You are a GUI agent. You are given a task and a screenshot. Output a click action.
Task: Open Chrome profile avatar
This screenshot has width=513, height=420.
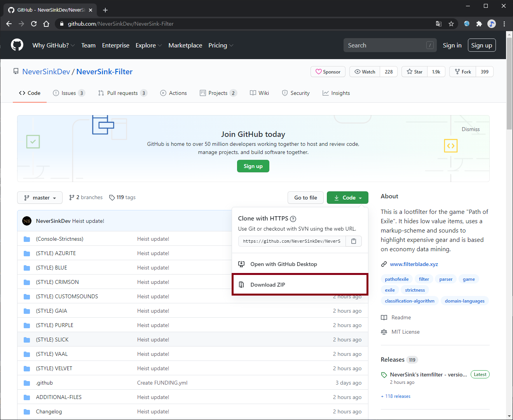click(x=492, y=24)
